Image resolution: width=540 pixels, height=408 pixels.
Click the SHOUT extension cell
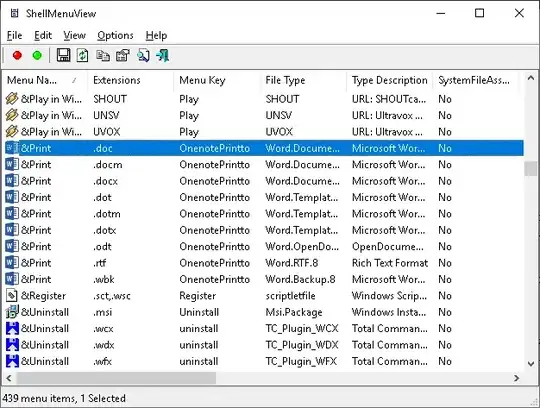click(110, 99)
